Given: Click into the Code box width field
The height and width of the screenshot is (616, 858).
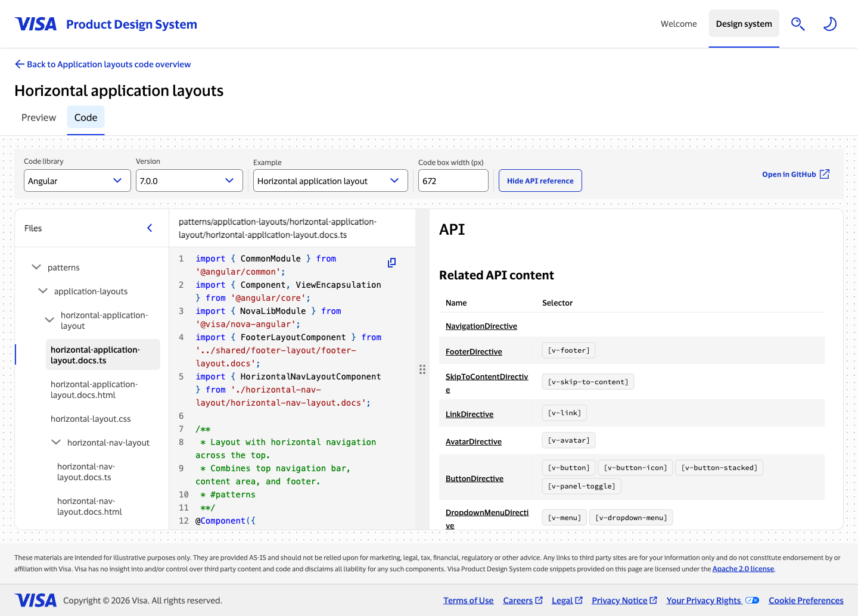Looking at the screenshot, I should [x=453, y=181].
